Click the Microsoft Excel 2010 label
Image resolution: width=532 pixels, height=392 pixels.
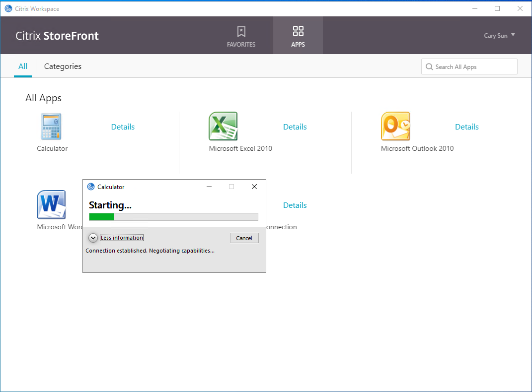[240, 148]
